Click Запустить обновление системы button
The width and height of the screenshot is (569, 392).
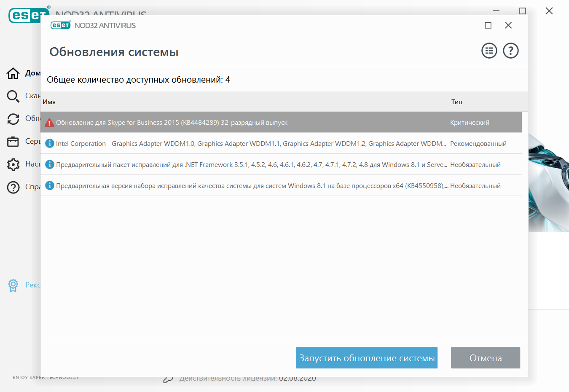click(367, 358)
